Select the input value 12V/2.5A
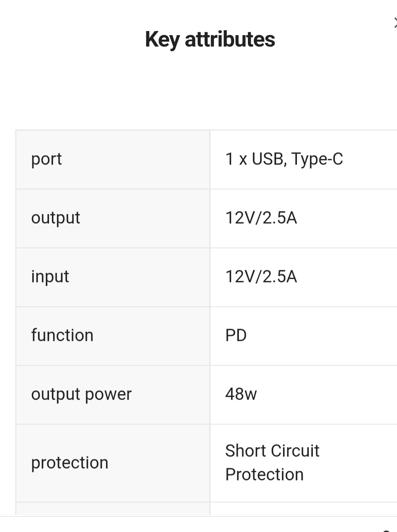397x532 pixels. [261, 276]
